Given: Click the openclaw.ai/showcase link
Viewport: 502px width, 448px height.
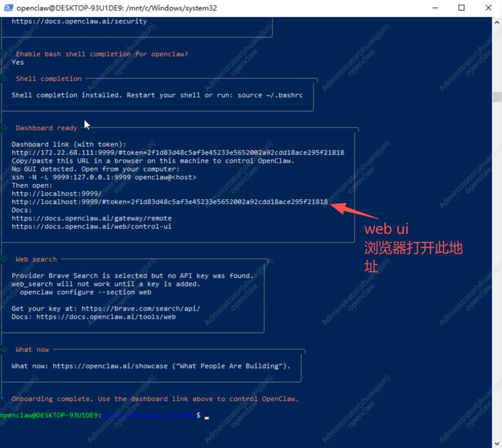Looking at the screenshot, I should coord(110,366).
